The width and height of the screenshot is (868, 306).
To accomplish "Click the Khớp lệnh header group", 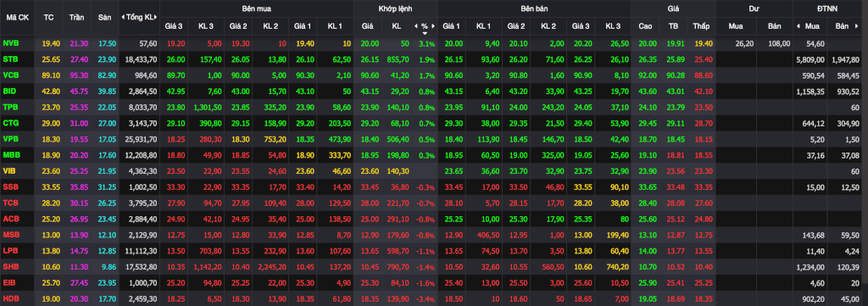I will 395,9.
